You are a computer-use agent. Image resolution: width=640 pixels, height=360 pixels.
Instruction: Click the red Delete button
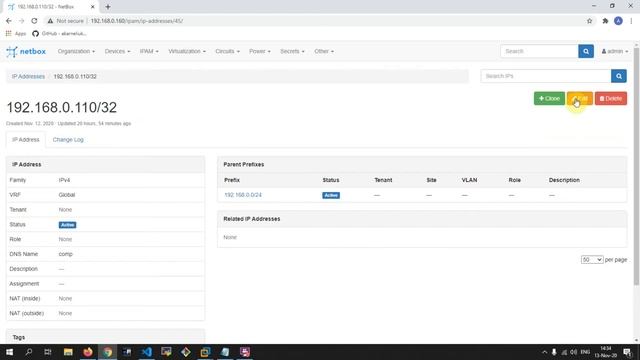tap(611, 98)
